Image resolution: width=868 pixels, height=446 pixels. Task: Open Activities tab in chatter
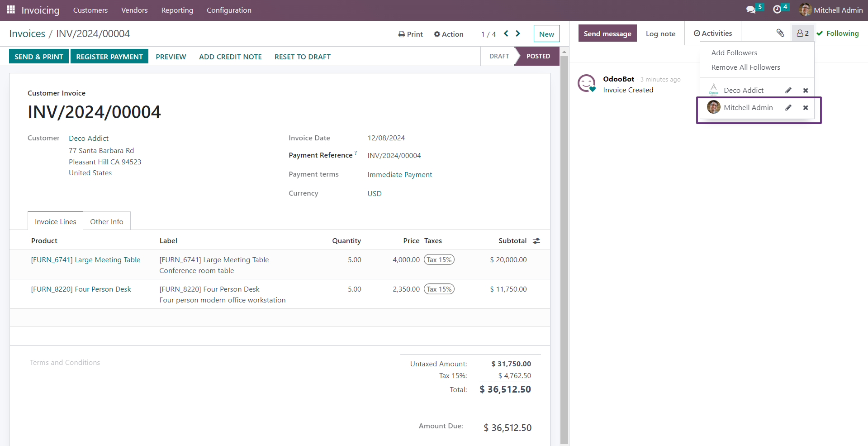(x=713, y=34)
